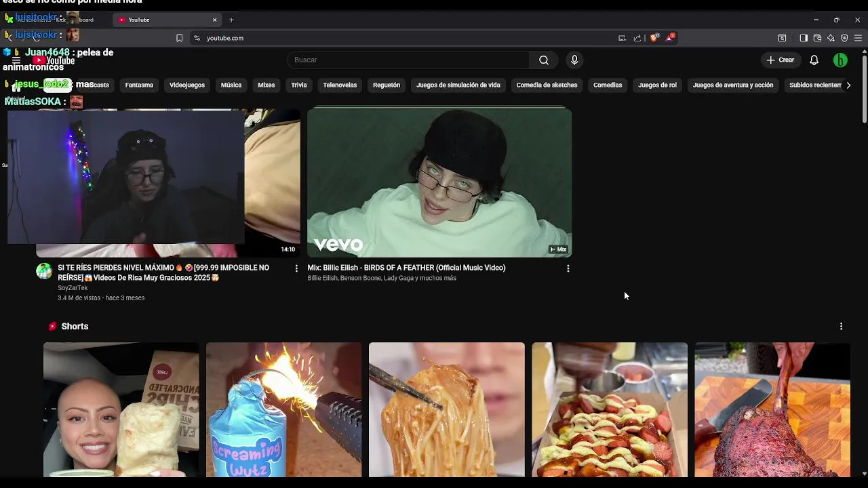
Task: Open the notifications bell
Action: coord(814,60)
